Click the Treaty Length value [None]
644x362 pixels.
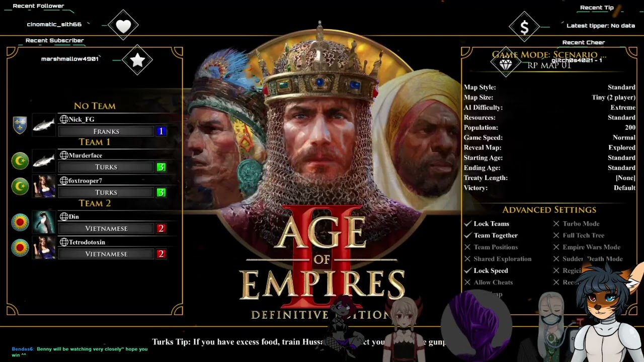[625, 178]
